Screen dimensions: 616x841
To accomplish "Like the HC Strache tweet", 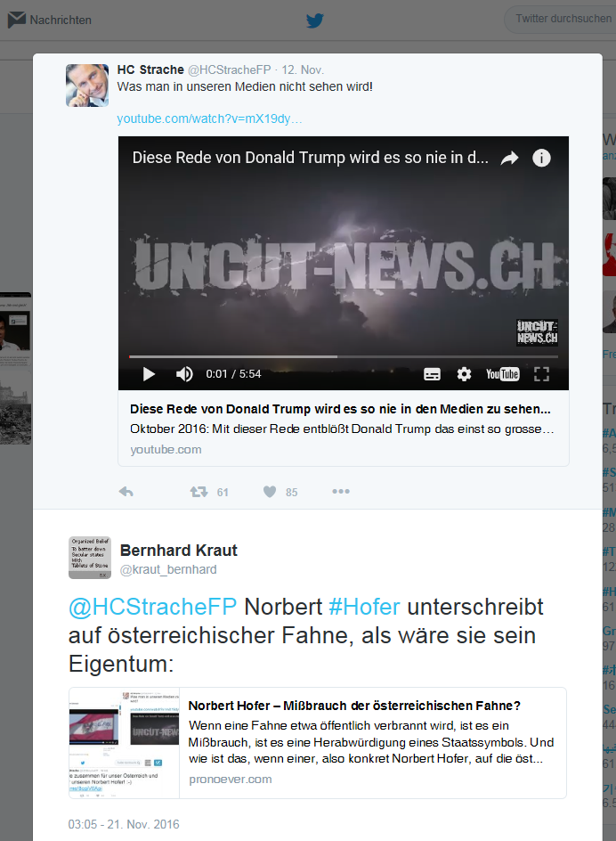I will click(270, 491).
